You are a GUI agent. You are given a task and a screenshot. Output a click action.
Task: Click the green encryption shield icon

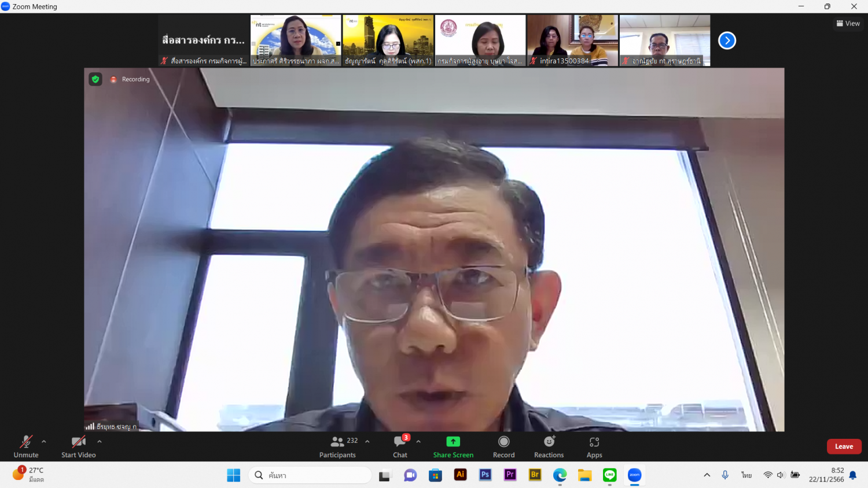95,79
